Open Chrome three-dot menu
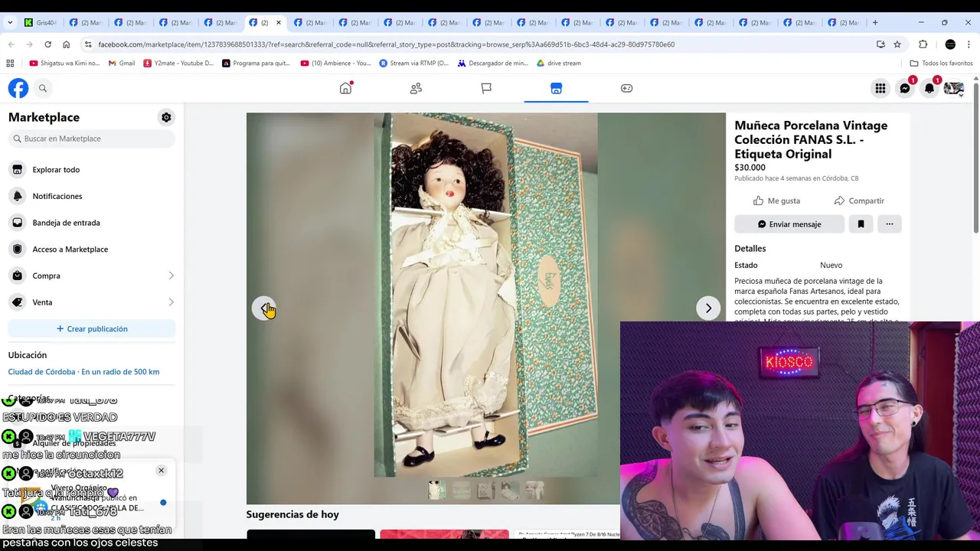 [x=969, y=44]
